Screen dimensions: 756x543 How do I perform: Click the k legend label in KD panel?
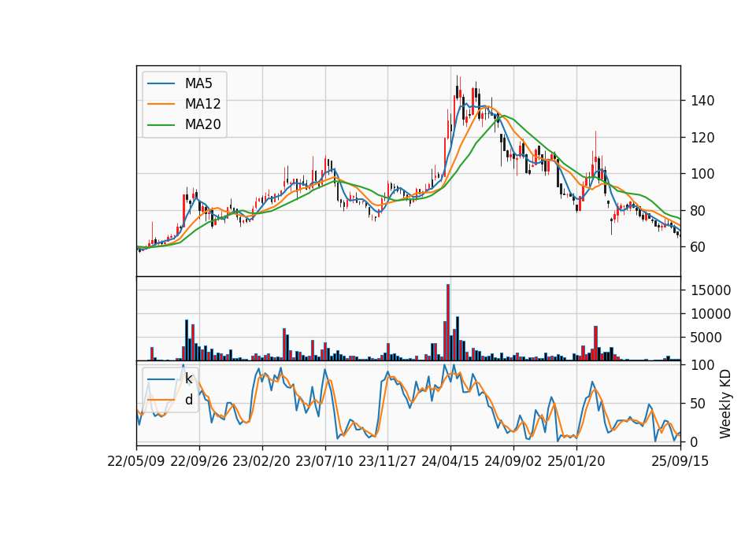pyautogui.click(x=188, y=379)
